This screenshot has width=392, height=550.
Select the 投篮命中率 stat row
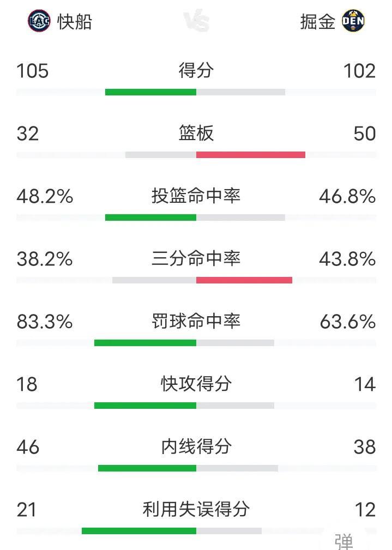point(196,202)
